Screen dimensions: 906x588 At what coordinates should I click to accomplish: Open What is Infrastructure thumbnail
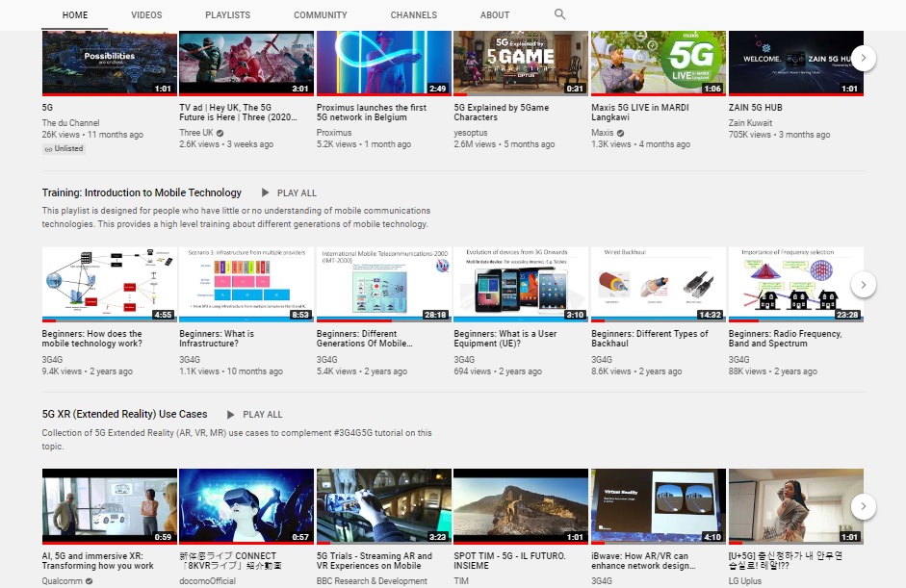(246, 284)
